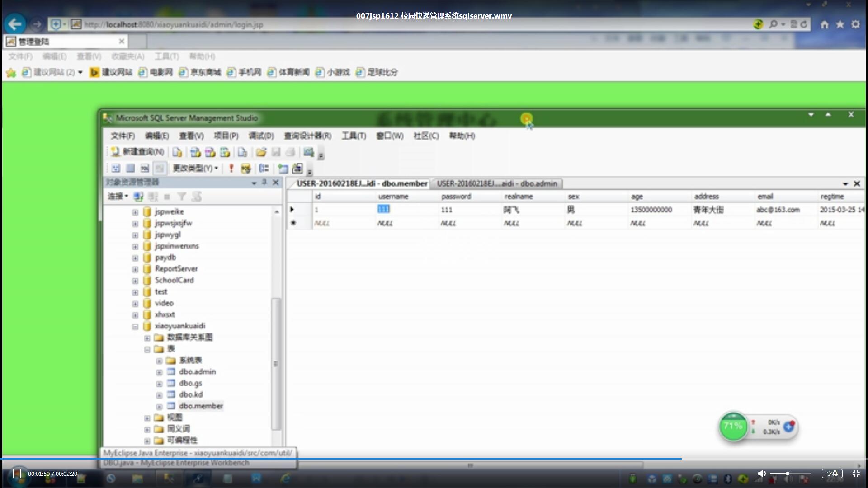Open the 社区(C) menu in SSMS
The width and height of the screenshot is (868, 488).
pos(426,136)
